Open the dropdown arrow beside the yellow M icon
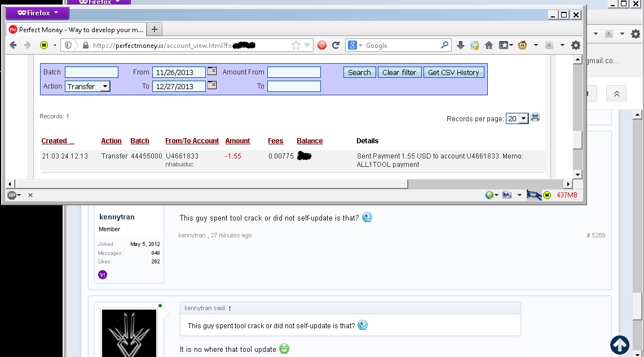Image resolution: width=644 pixels, height=357 pixels. [55, 45]
